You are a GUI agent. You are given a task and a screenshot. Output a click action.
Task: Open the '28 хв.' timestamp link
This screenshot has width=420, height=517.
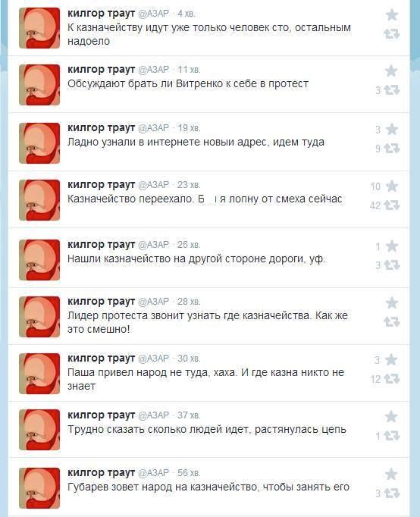pyautogui.click(x=189, y=302)
